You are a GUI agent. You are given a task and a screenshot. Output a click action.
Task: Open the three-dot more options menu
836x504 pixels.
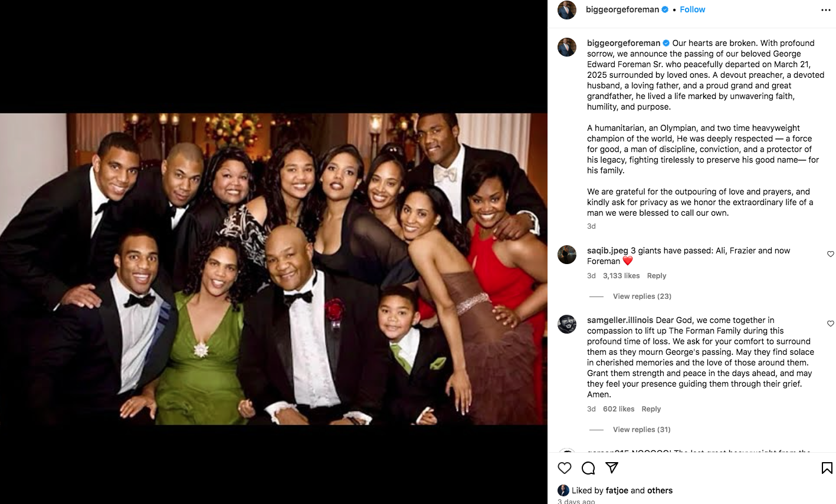click(825, 10)
